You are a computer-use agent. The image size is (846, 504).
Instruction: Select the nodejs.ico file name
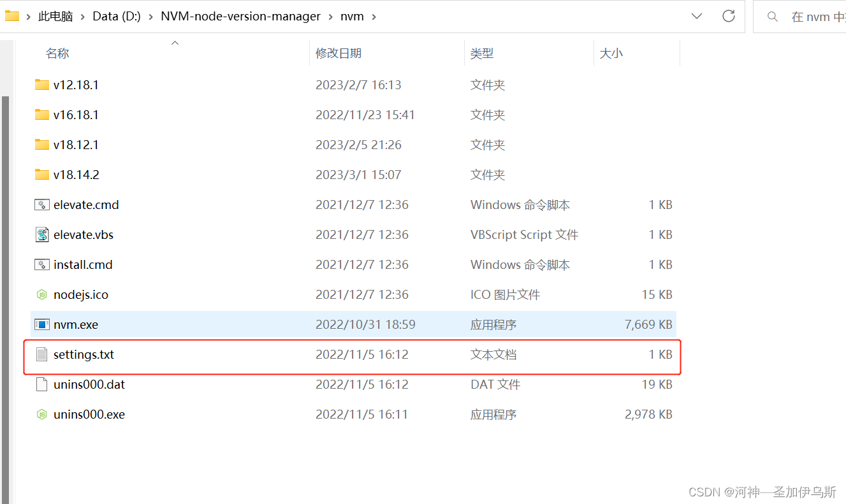click(x=81, y=294)
